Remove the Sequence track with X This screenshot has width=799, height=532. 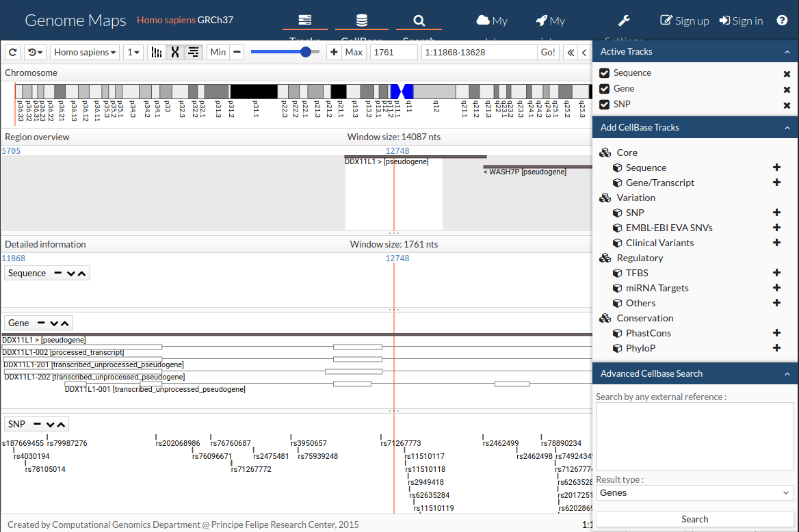coord(787,74)
